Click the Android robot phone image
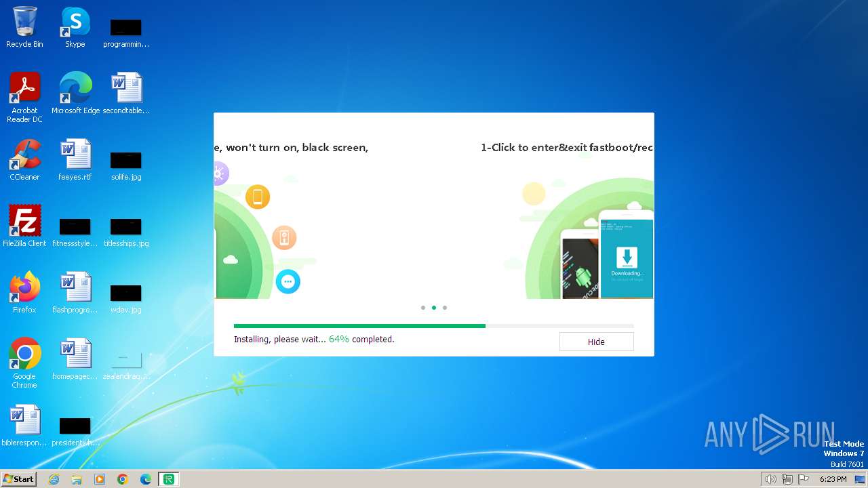 (x=580, y=264)
